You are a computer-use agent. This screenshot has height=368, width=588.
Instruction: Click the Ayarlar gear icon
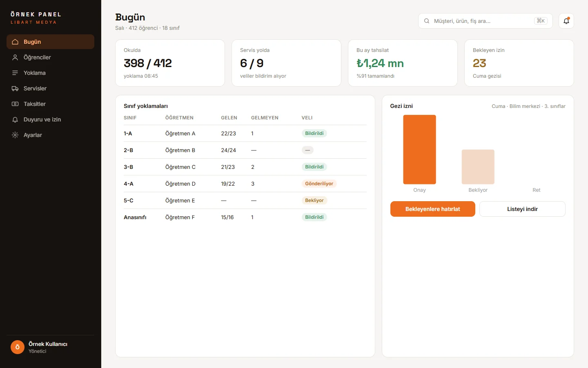[15, 135]
